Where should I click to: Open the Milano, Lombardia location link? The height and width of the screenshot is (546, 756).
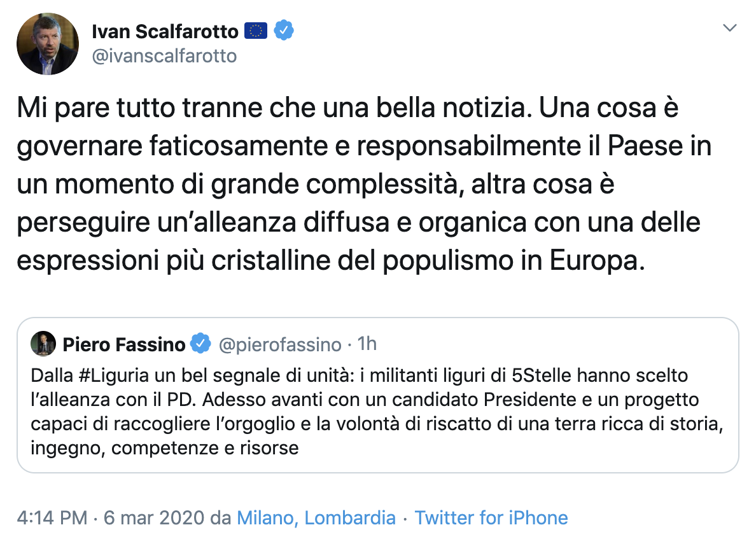pyautogui.click(x=316, y=518)
